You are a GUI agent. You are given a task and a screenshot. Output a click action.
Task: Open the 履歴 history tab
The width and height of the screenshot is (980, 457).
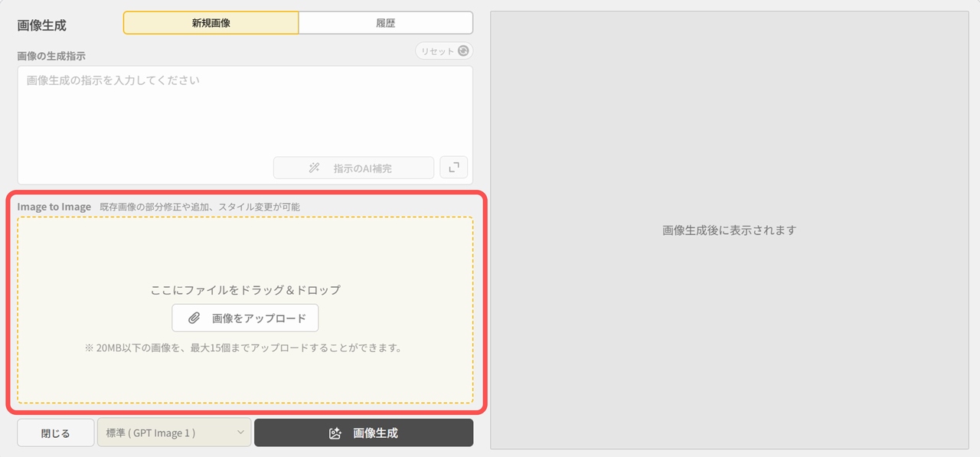pyautogui.click(x=385, y=23)
